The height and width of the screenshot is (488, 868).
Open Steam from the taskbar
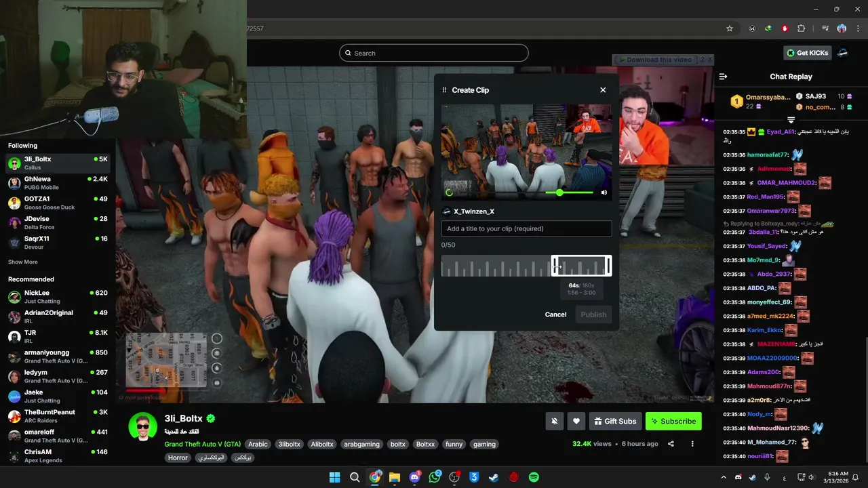coord(494,477)
